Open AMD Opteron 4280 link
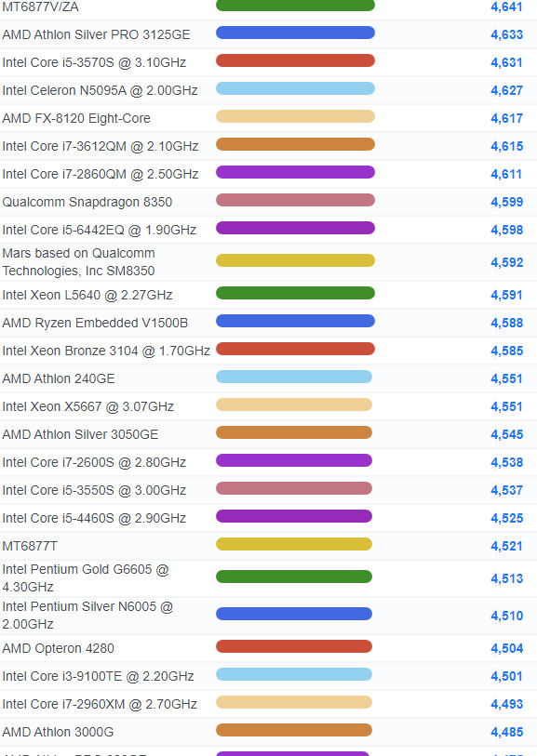This screenshot has height=756, width=537. [58, 648]
